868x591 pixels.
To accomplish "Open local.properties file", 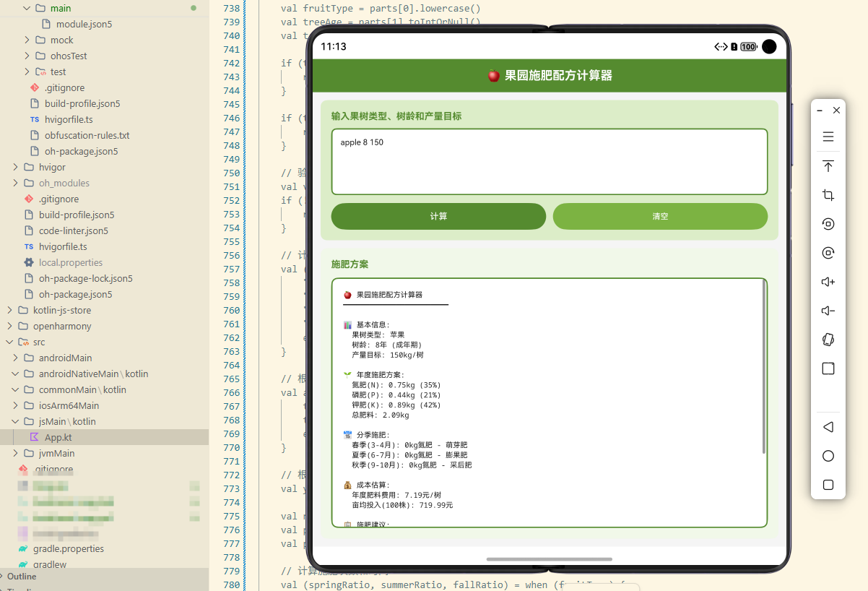I will pyautogui.click(x=71, y=262).
